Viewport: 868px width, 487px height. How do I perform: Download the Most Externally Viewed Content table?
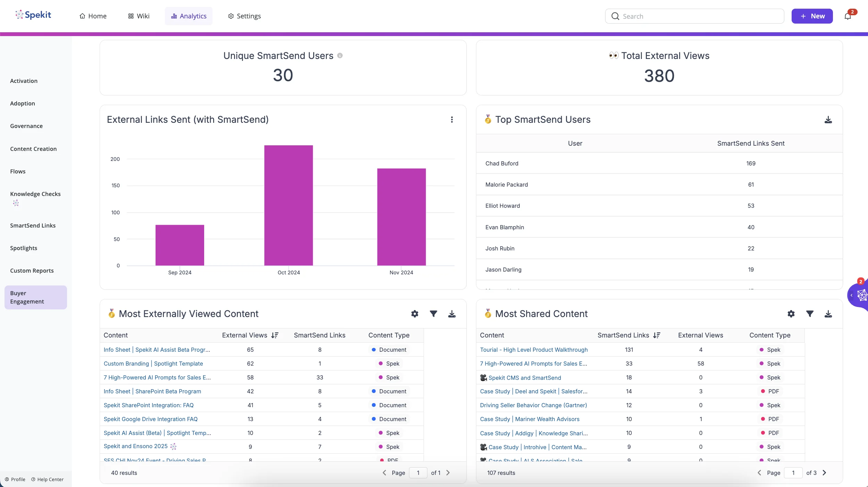[x=452, y=314]
